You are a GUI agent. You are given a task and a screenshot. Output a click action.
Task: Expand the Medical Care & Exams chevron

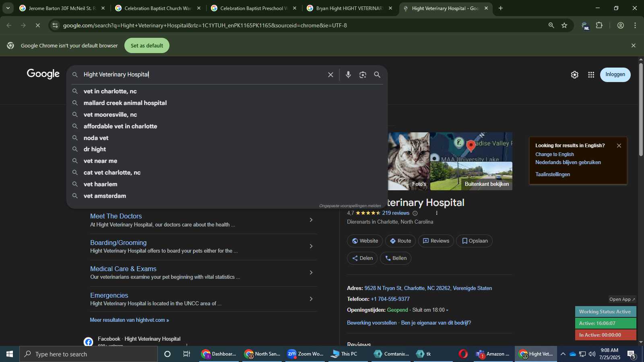tap(311, 273)
